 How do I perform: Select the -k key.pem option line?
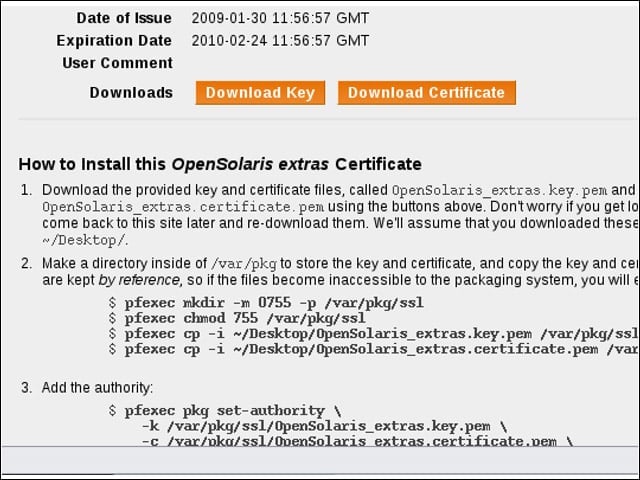pos(324,427)
